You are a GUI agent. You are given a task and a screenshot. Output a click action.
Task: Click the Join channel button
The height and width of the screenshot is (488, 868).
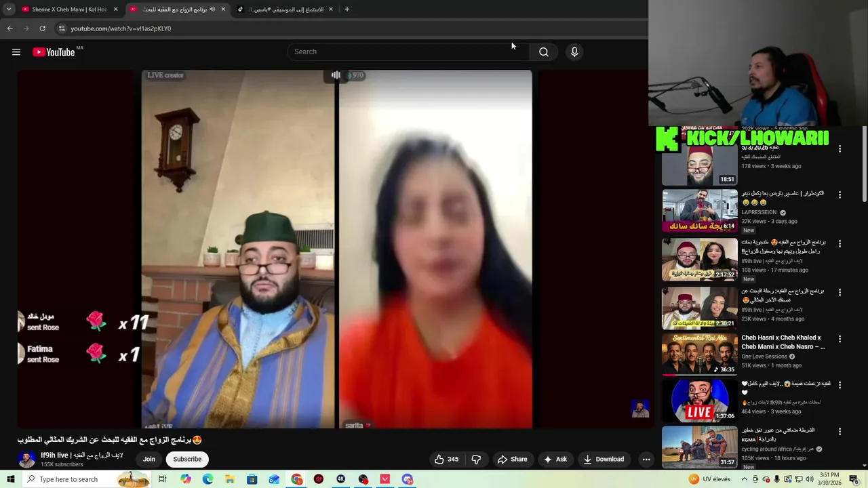pos(149,460)
